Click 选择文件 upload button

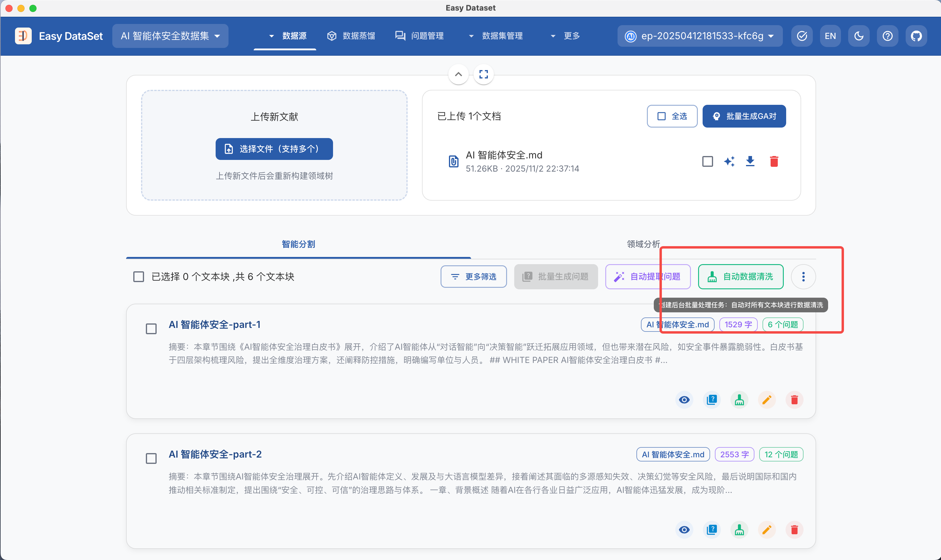point(274,149)
